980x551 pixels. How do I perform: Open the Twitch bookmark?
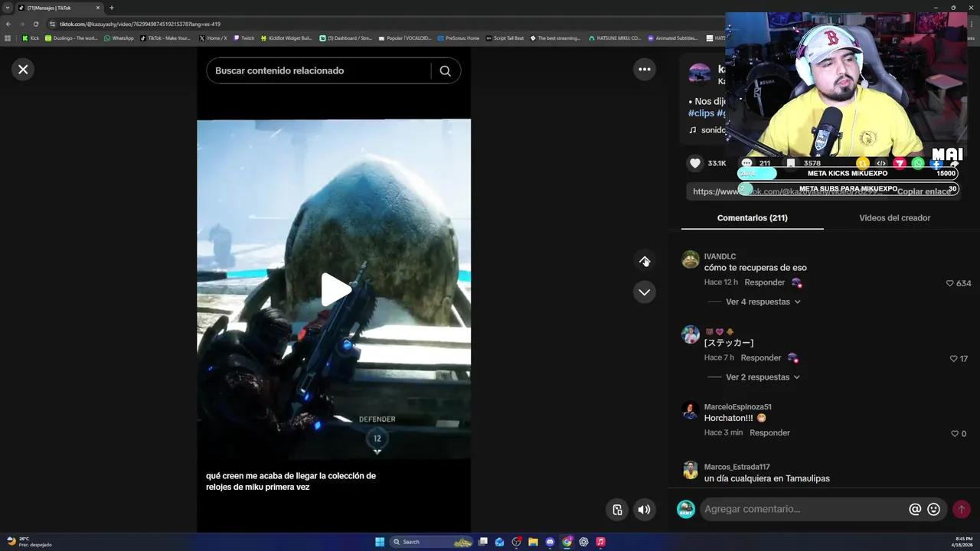coord(244,37)
